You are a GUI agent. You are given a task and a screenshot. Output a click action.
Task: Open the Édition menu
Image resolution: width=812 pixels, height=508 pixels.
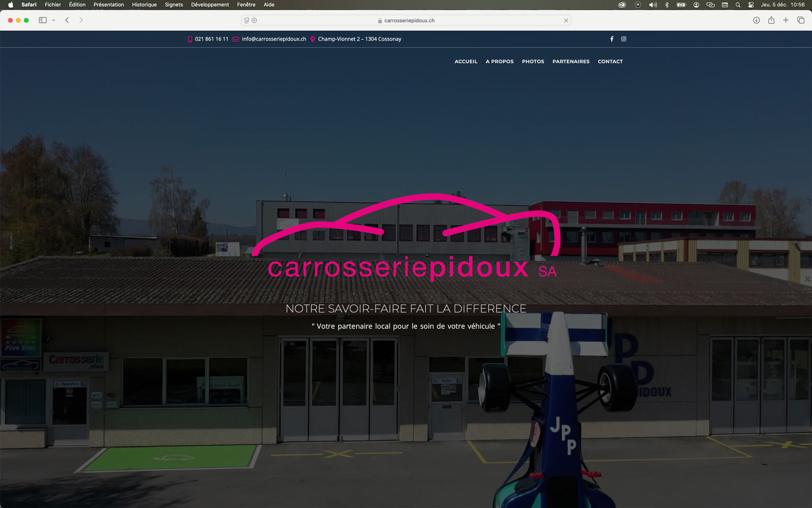pyautogui.click(x=77, y=5)
